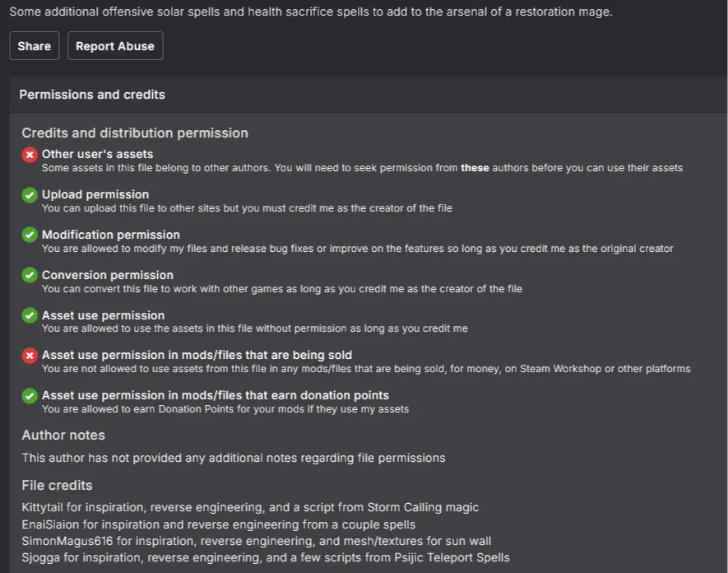Click the red X beside mods being sold permission
Image resolution: width=728 pixels, height=573 pixels.
tap(30, 356)
